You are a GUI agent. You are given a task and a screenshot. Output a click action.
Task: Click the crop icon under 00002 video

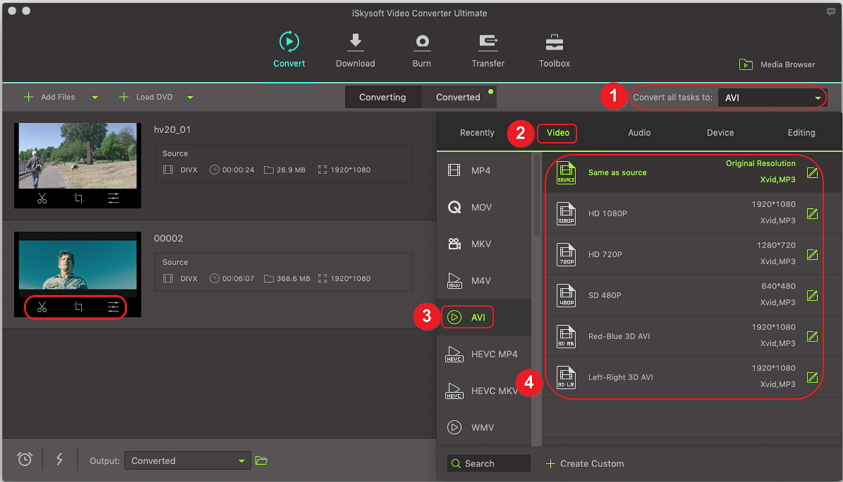coord(78,307)
